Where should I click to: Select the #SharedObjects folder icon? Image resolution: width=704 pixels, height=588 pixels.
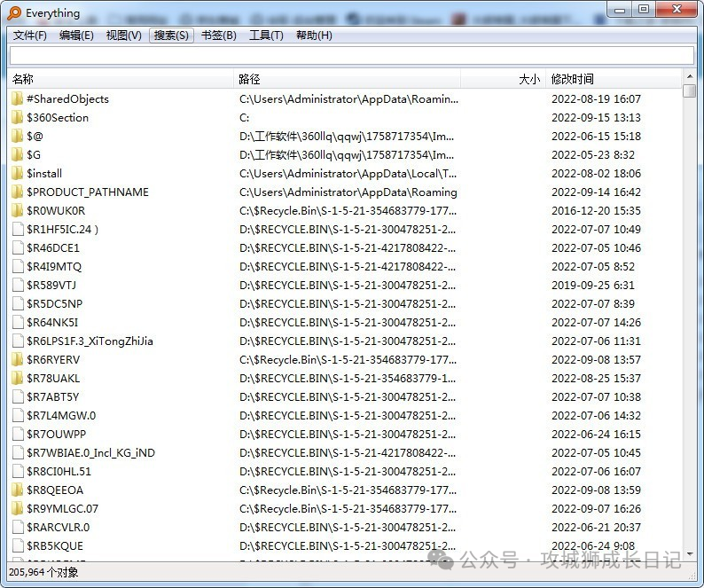click(x=17, y=98)
